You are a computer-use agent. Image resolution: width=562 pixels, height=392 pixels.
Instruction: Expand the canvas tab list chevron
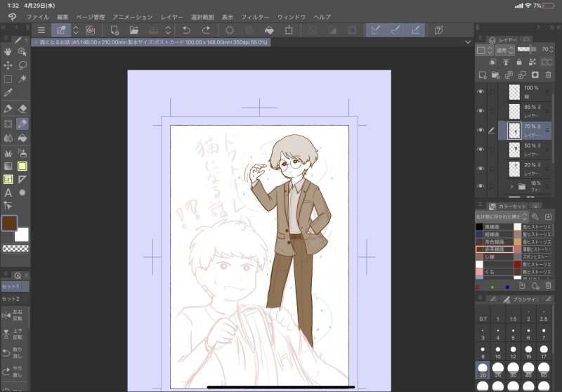468,42
